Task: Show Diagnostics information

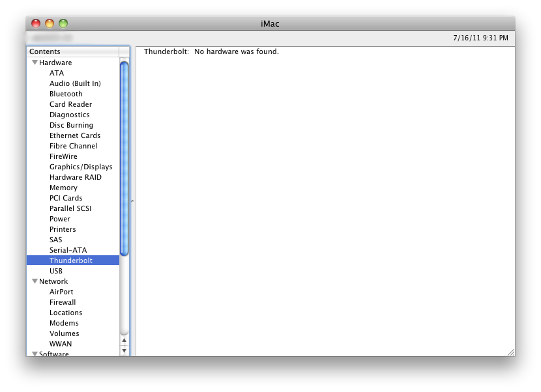Action: click(69, 115)
